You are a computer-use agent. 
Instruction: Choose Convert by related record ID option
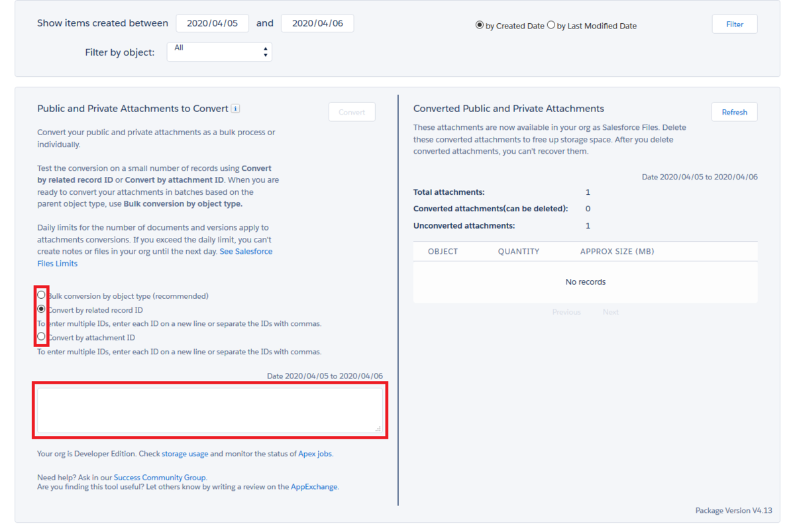tap(42, 309)
